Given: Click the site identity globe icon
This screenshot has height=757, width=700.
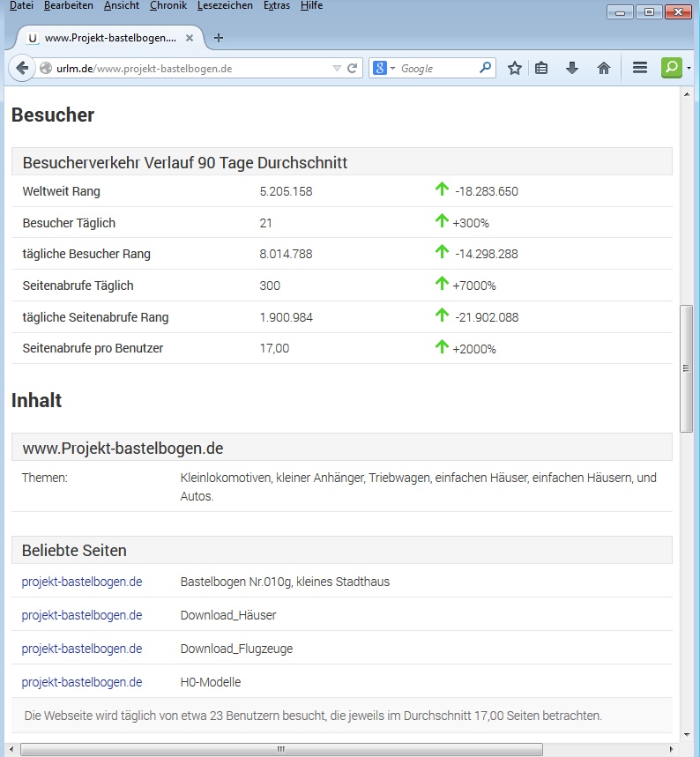Looking at the screenshot, I should [46, 69].
